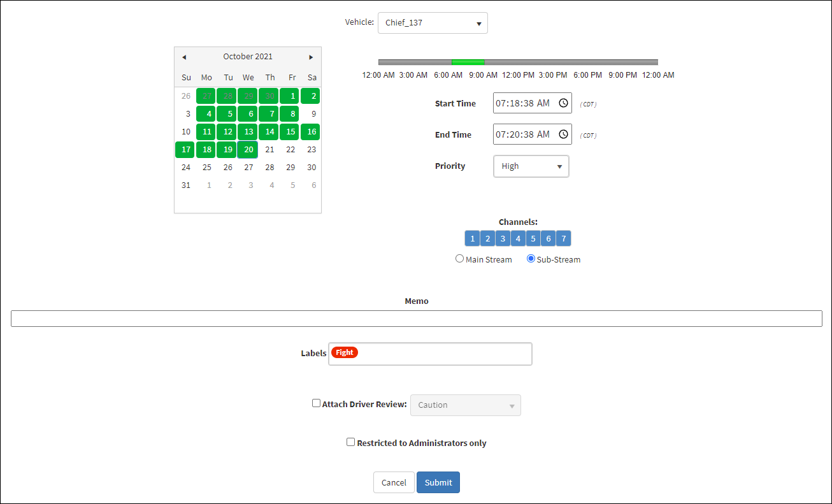The image size is (832, 504).
Task: Select October 31 in the calendar
Action: click(185, 185)
